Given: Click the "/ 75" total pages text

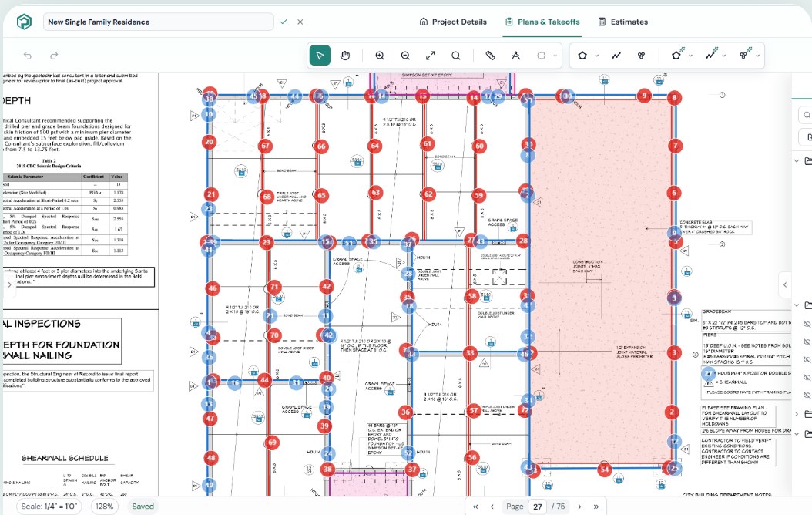Looking at the screenshot, I should pos(559,507).
